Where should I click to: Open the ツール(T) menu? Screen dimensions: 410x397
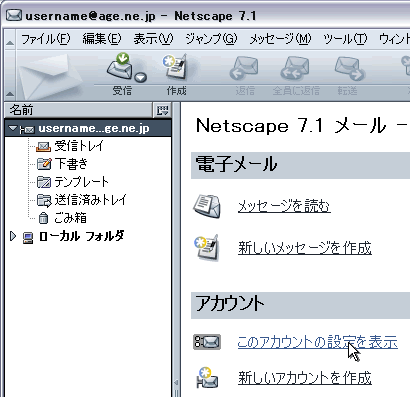click(345, 39)
